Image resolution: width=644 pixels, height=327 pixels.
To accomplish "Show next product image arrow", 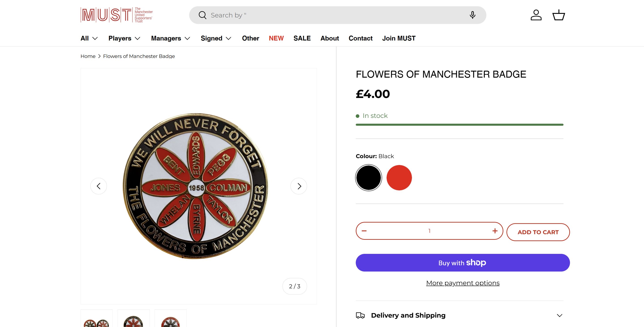I will click(299, 186).
